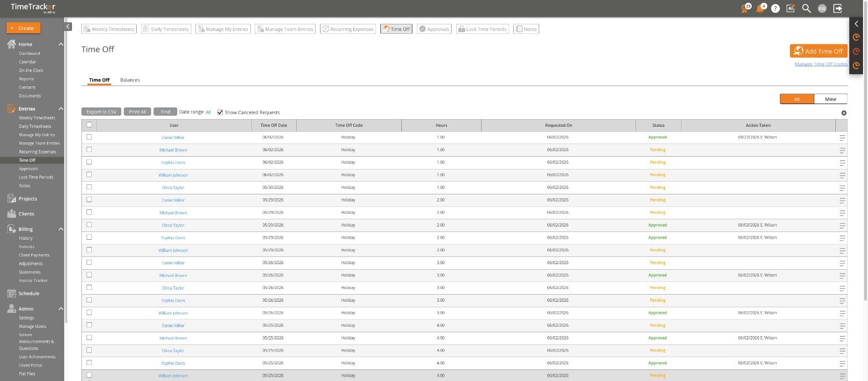
Task: Click the log out icon
Action: coord(838,8)
